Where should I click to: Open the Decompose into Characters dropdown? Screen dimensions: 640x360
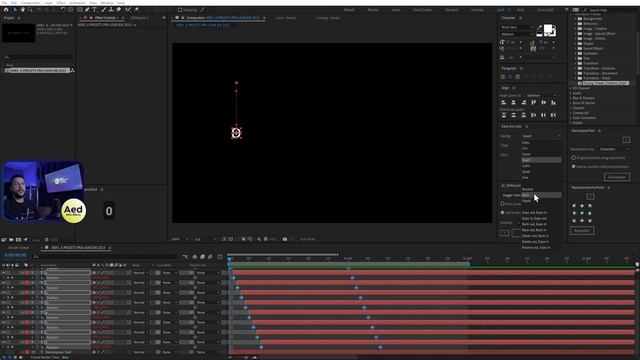click(x=614, y=149)
